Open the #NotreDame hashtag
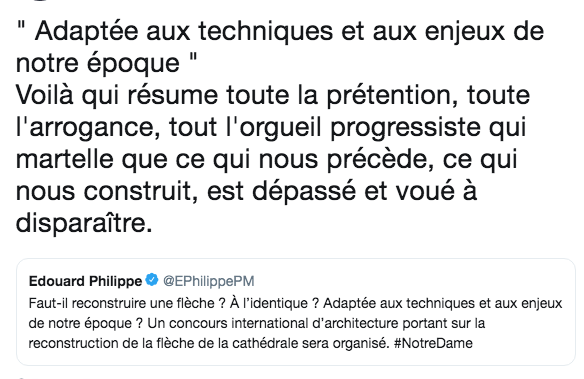 tap(433, 343)
